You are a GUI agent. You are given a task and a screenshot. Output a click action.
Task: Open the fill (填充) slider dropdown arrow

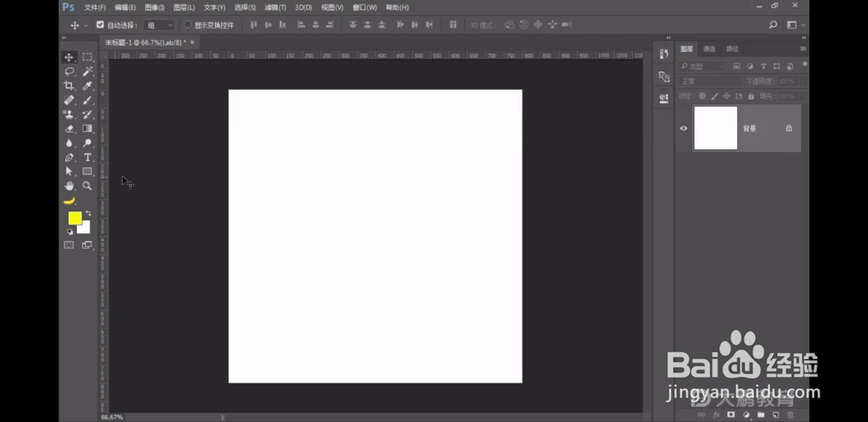click(x=803, y=96)
